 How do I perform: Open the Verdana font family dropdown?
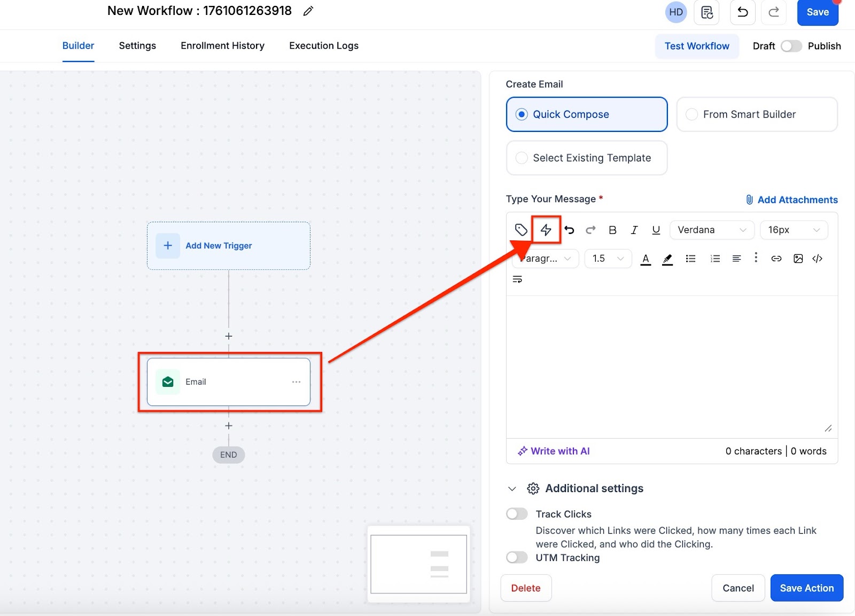[x=711, y=230]
